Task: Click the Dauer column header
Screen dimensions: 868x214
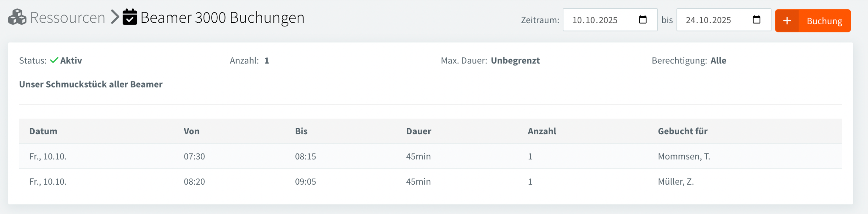Action: point(419,131)
